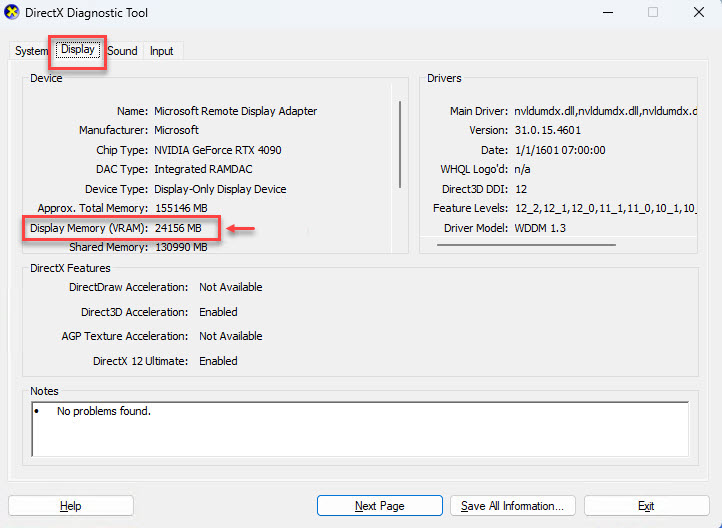Close the DirectX Diagnostic Tool window

[697, 13]
